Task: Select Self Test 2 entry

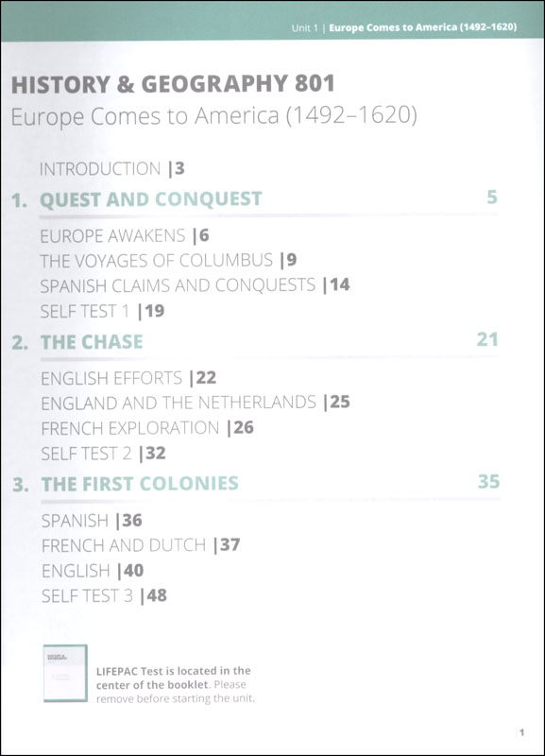Action: pyautogui.click(x=103, y=454)
